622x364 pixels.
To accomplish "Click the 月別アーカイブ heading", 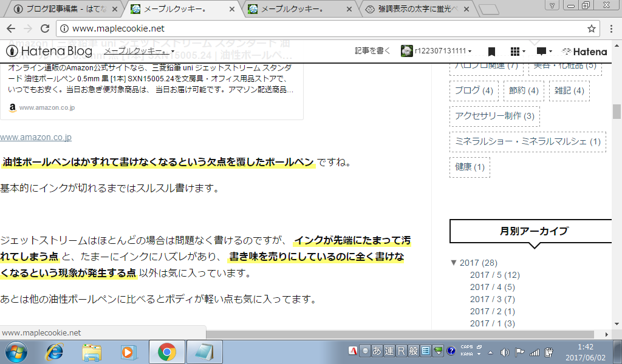I will 534,231.
